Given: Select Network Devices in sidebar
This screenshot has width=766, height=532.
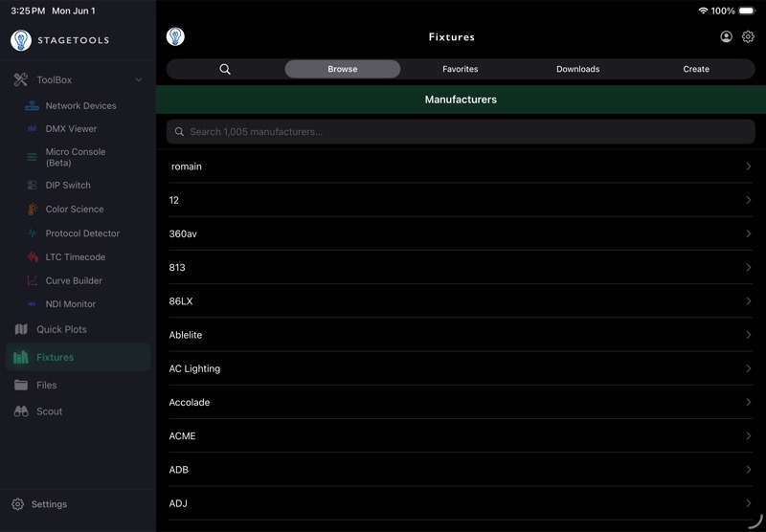Looking at the screenshot, I should click(81, 105).
